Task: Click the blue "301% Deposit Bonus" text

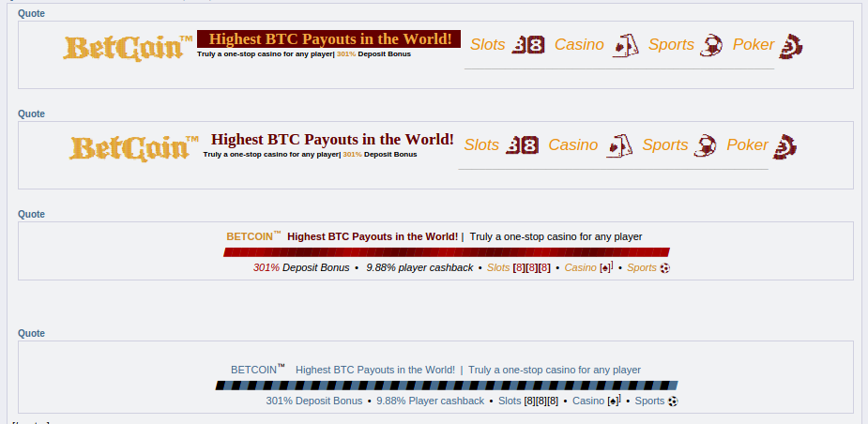Action: [313, 401]
